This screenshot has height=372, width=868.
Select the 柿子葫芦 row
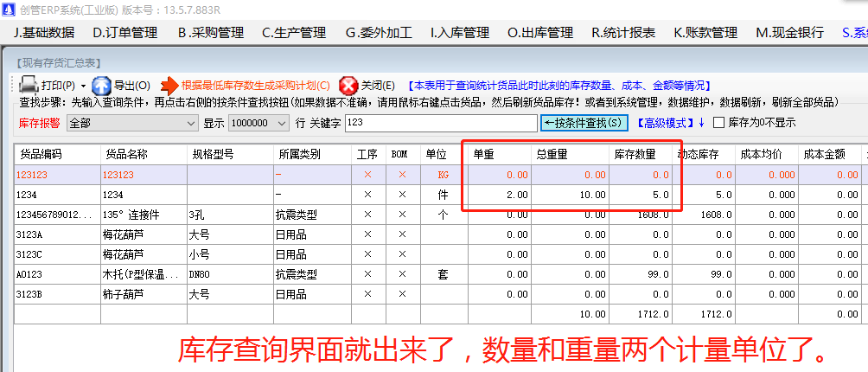tap(131, 294)
